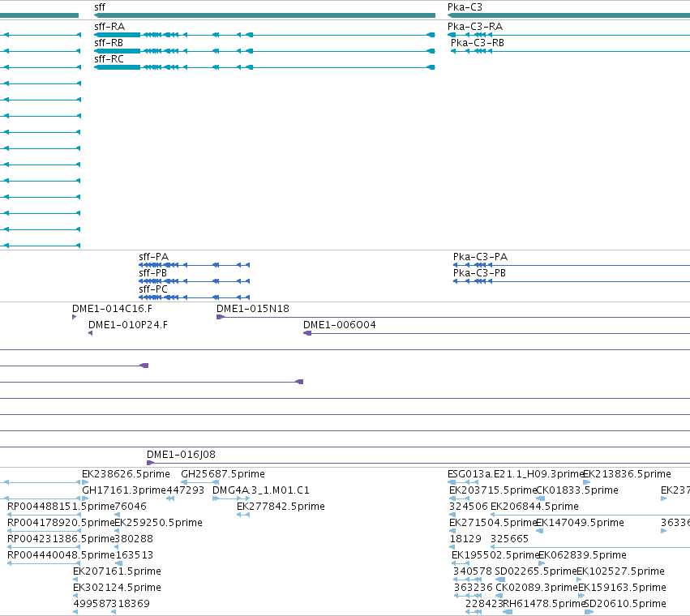Select the GH25687.5prime EST label
Viewport: 690px width, 616px height.
223,474
